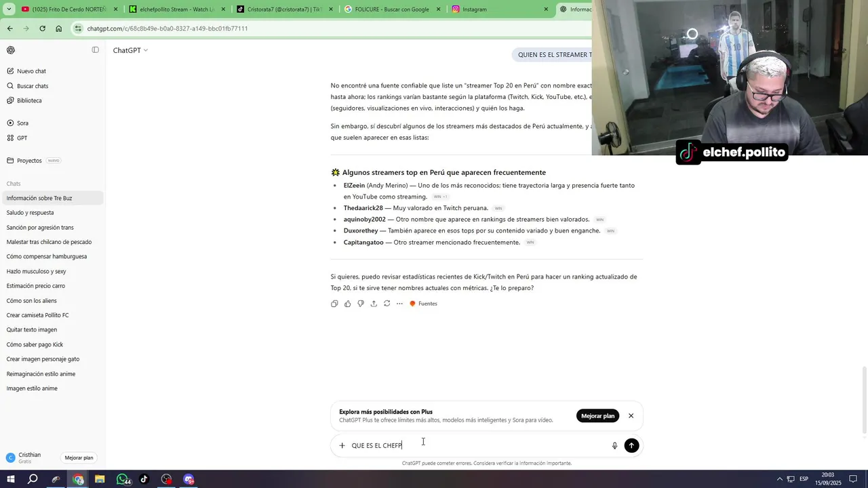
Task: Send the message with the arrow button
Action: click(631, 445)
